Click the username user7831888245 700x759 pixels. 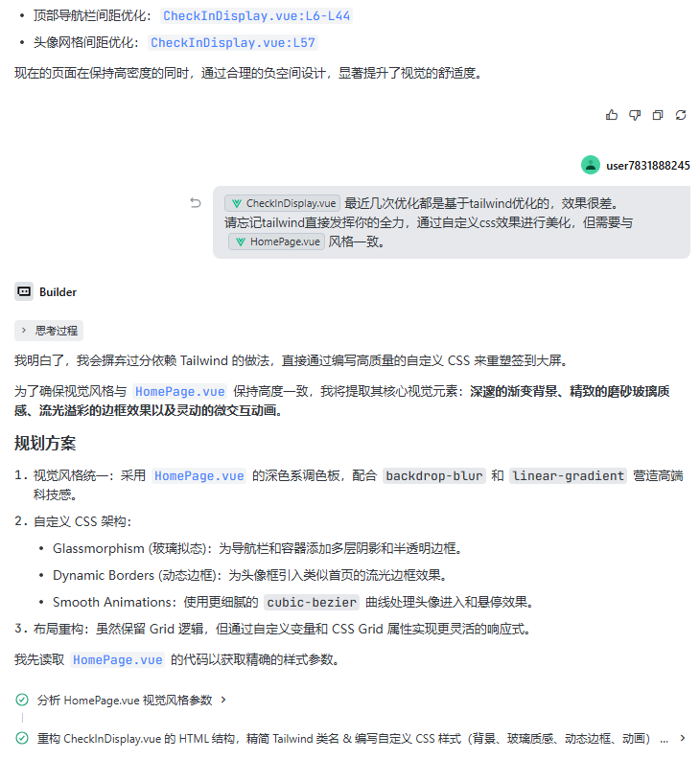pos(647,166)
